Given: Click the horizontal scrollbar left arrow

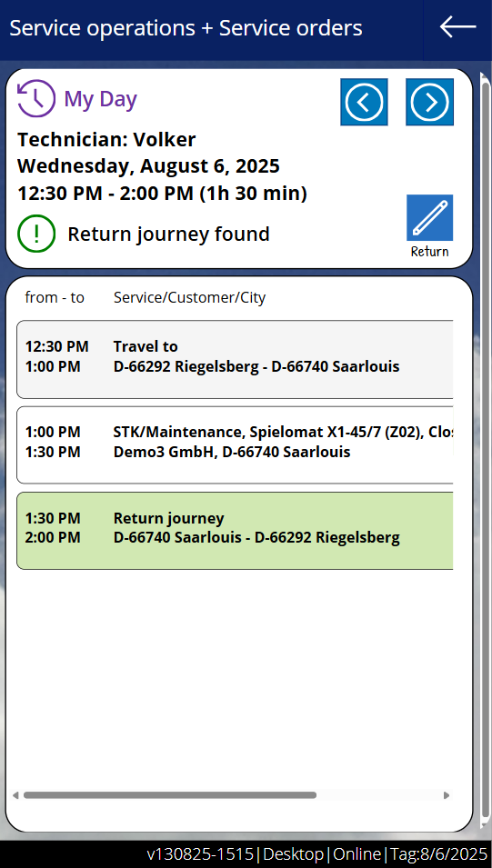Looking at the screenshot, I should 15,795.
